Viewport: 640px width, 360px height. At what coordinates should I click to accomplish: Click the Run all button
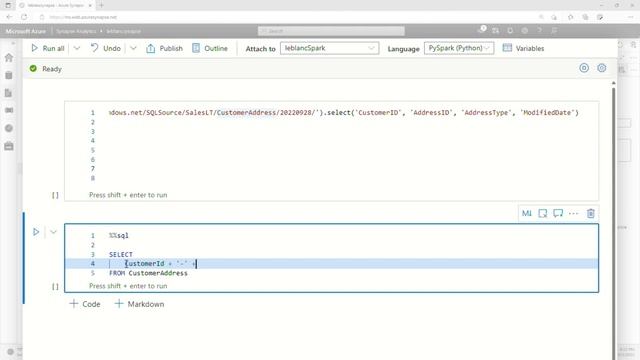[48, 48]
